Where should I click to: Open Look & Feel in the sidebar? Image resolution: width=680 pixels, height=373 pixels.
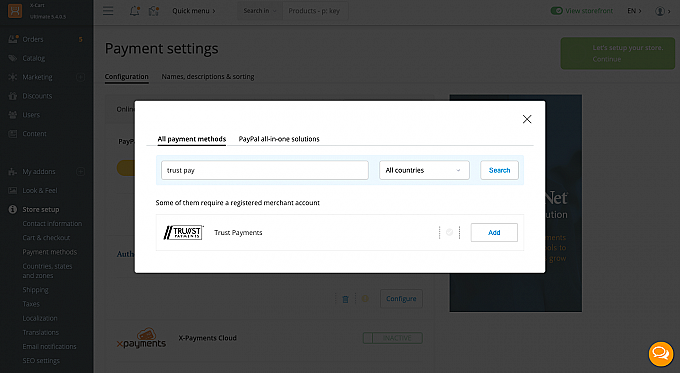pos(40,190)
